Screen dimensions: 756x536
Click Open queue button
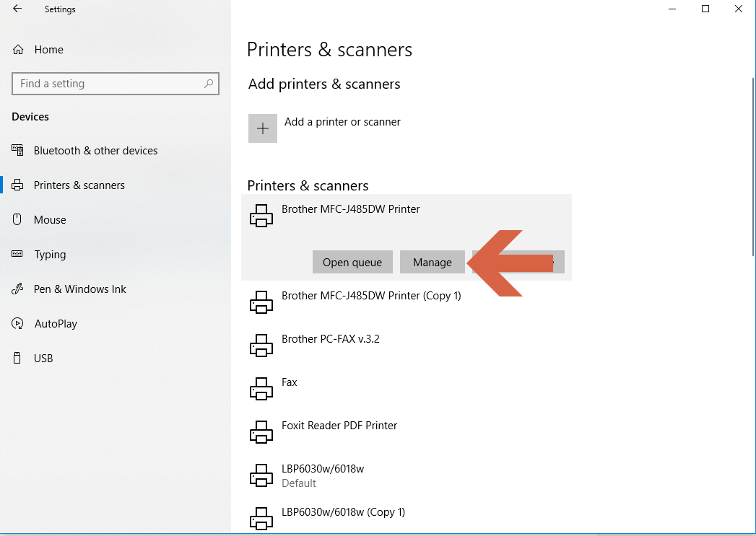click(352, 262)
